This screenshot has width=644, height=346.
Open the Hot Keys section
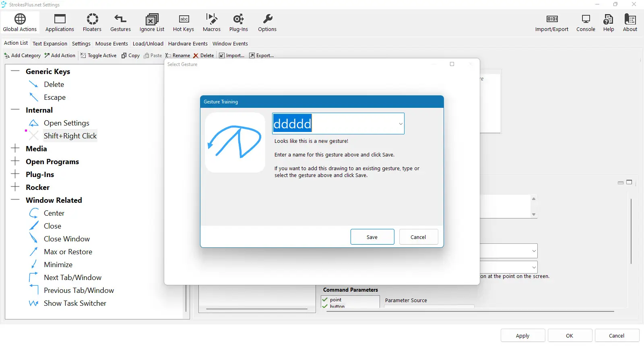[x=184, y=23]
